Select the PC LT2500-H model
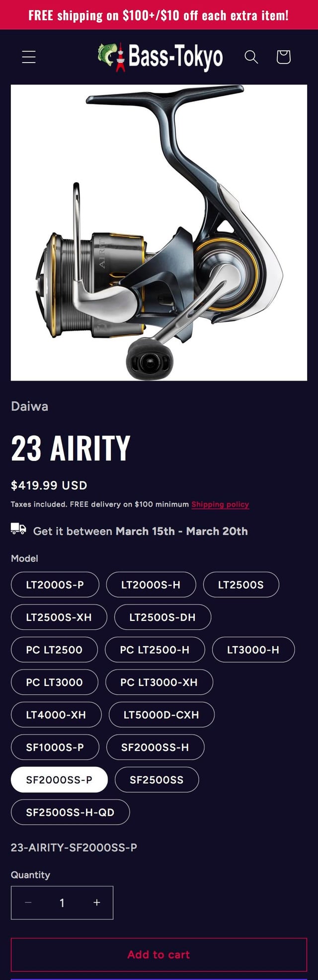318x980 pixels. point(155,650)
